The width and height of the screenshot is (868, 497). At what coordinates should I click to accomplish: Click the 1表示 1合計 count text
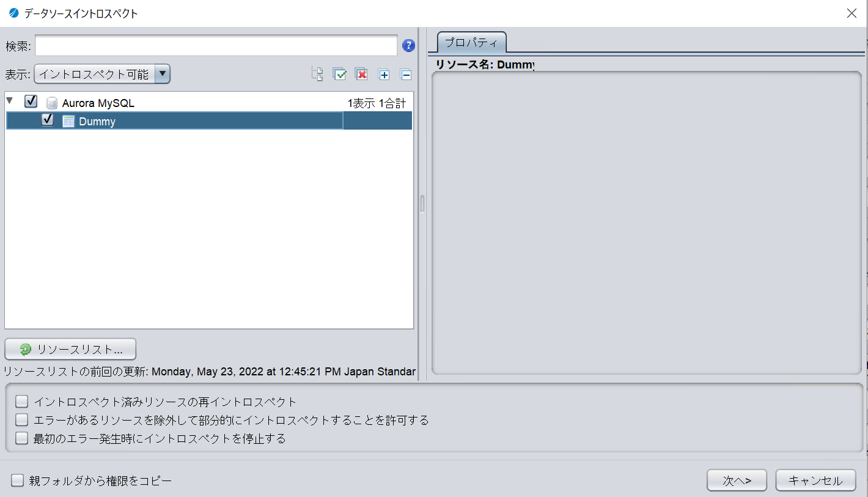click(377, 103)
